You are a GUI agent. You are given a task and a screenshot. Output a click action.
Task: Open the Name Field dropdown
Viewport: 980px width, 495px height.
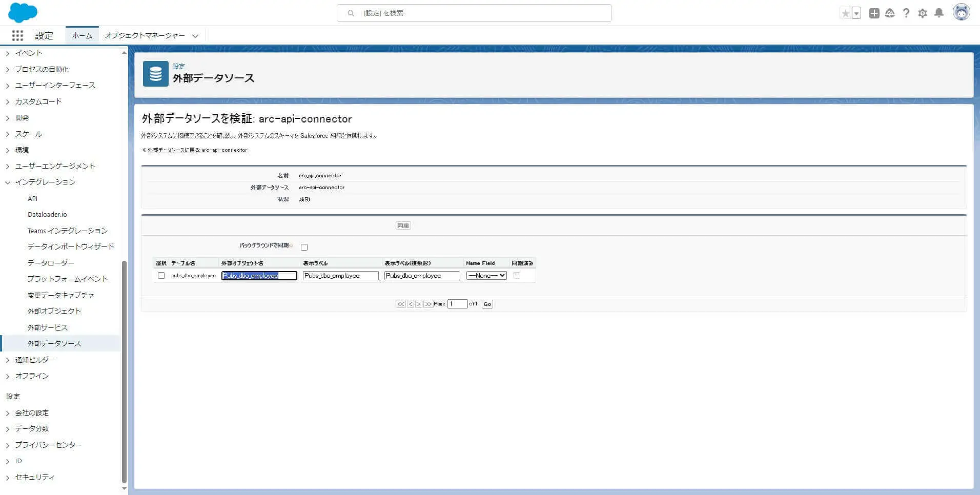coord(486,276)
